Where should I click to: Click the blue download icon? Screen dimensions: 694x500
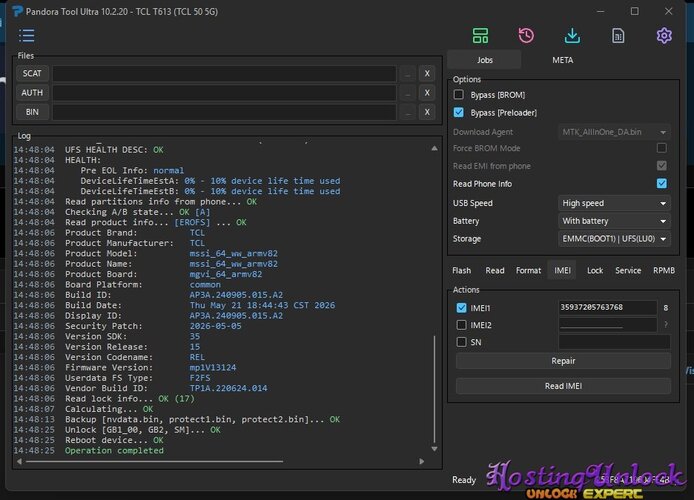572,35
